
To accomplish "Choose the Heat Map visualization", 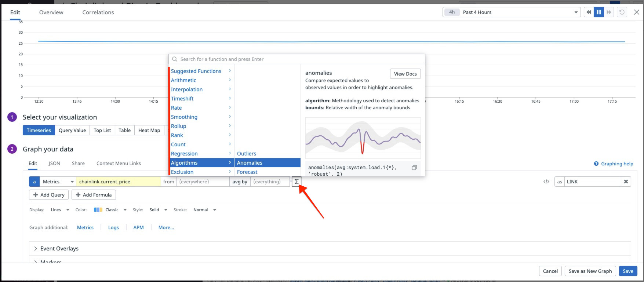I will (149, 130).
